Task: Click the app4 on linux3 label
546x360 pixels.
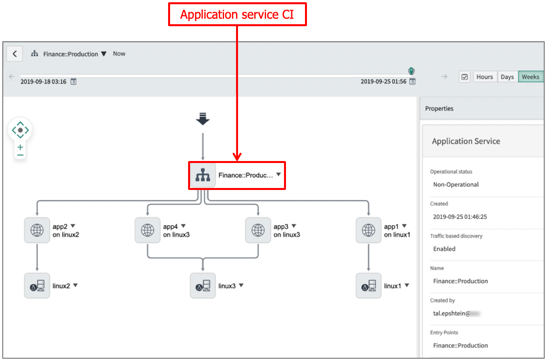Action: [x=176, y=230]
